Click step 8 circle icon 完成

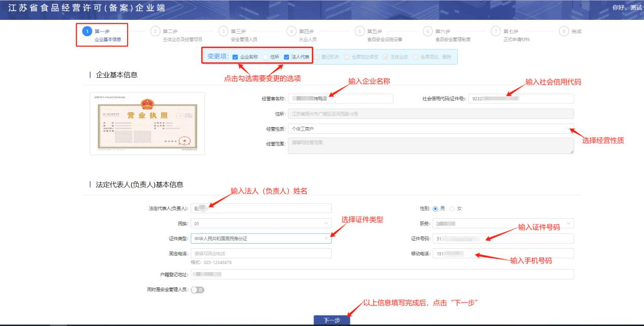point(564,32)
